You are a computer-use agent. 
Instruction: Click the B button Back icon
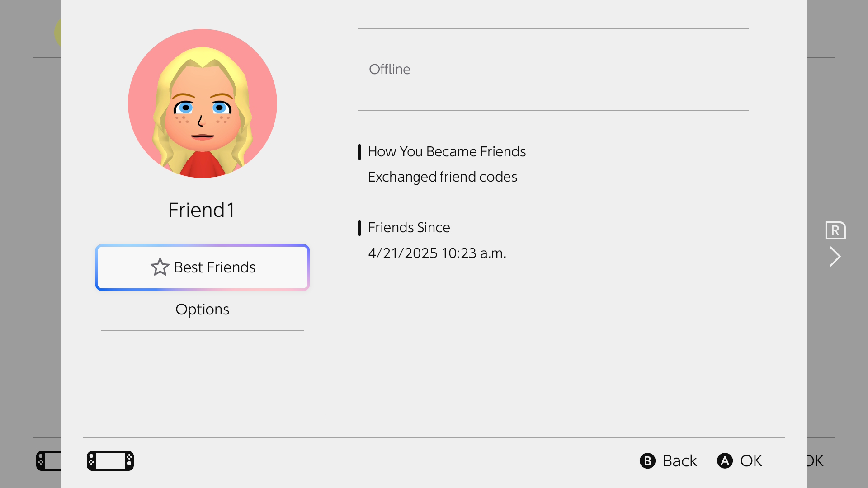[x=647, y=461]
